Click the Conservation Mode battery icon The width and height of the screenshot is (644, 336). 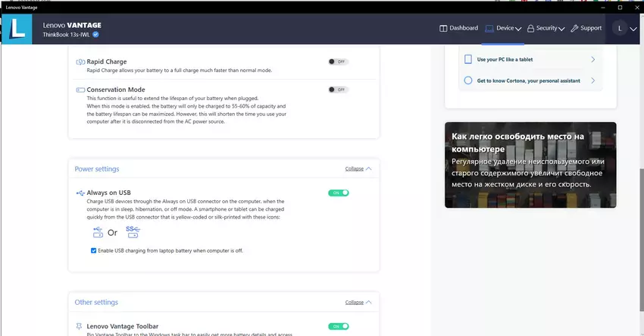(x=80, y=89)
